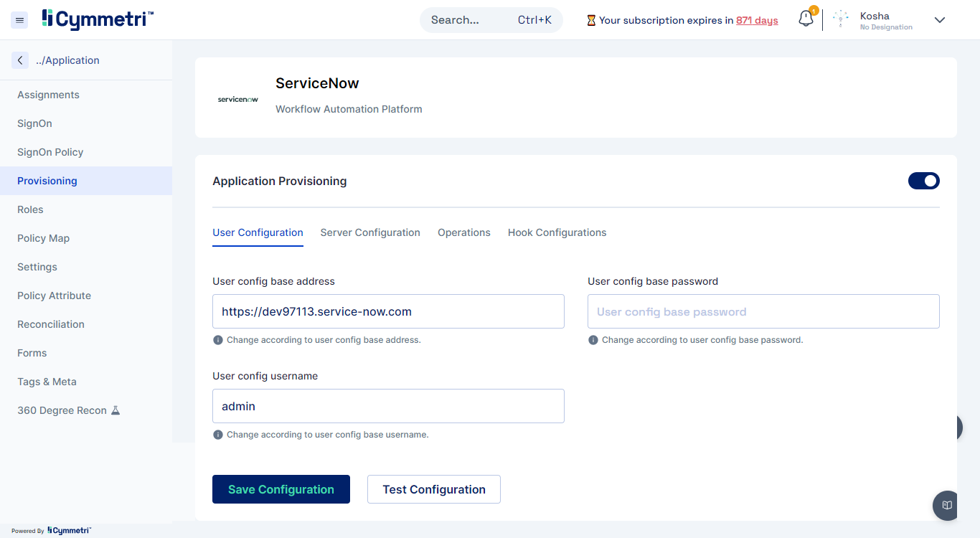Click the hamburger menu icon
Screen dimensions: 980x538
tap(20, 20)
